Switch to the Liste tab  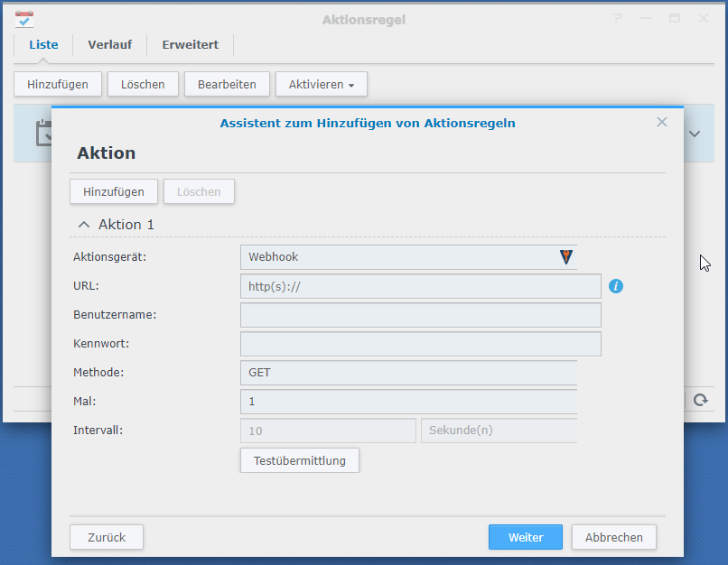(x=43, y=45)
